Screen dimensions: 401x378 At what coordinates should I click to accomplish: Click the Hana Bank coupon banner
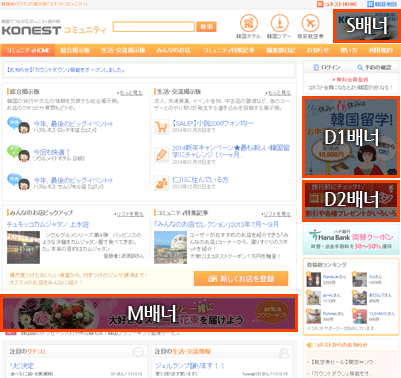(x=351, y=240)
